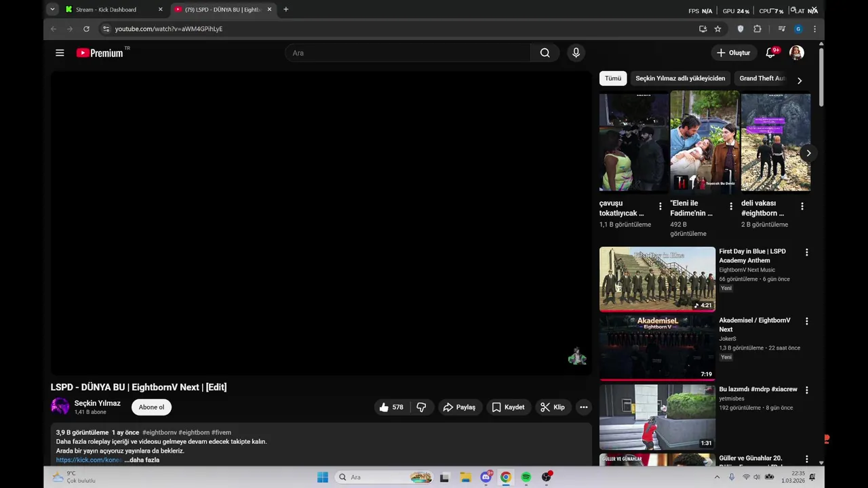Screen dimensions: 868x488
Task: Close the LSPD YouTube tab
Action: [269, 9]
